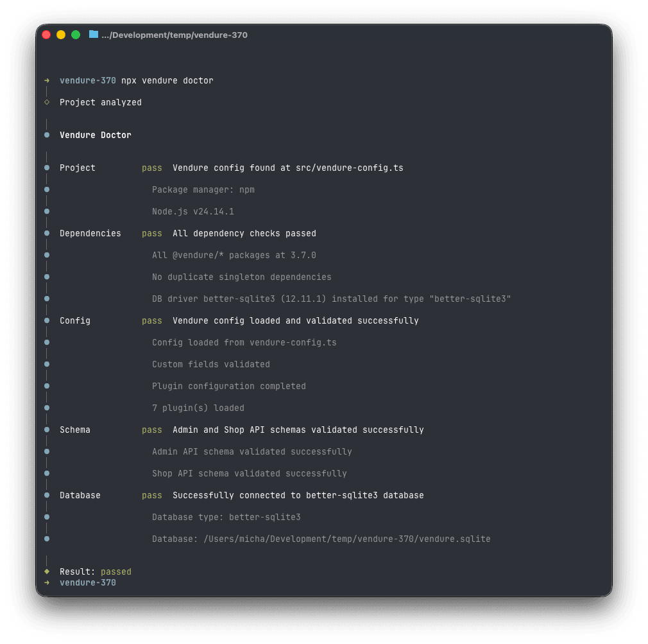Click the src/vendure-config.ts path text
648x644 pixels.
349,168
